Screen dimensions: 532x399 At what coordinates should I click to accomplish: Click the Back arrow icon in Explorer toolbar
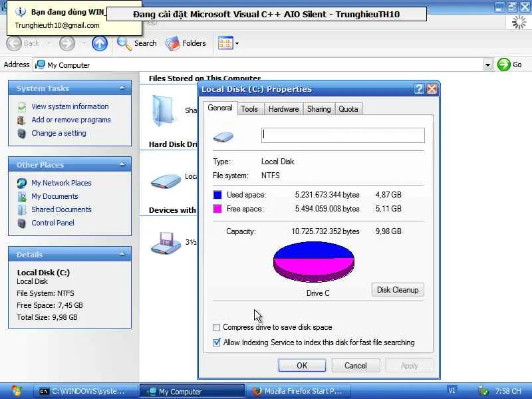point(14,43)
